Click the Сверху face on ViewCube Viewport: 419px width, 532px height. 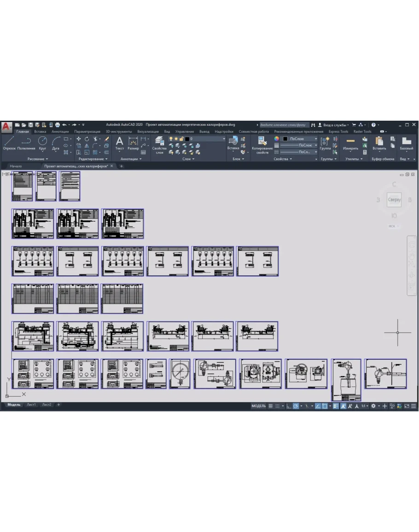click(x=394, y=200)
